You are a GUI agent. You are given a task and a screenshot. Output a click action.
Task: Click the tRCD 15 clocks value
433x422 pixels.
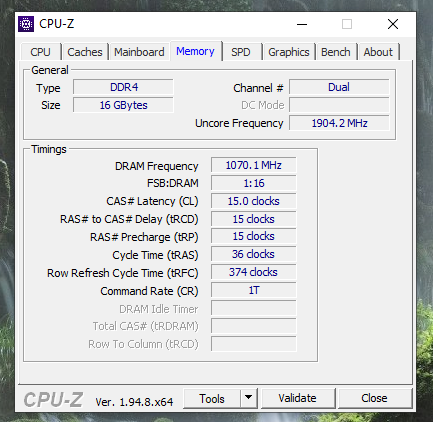point(254,219)
